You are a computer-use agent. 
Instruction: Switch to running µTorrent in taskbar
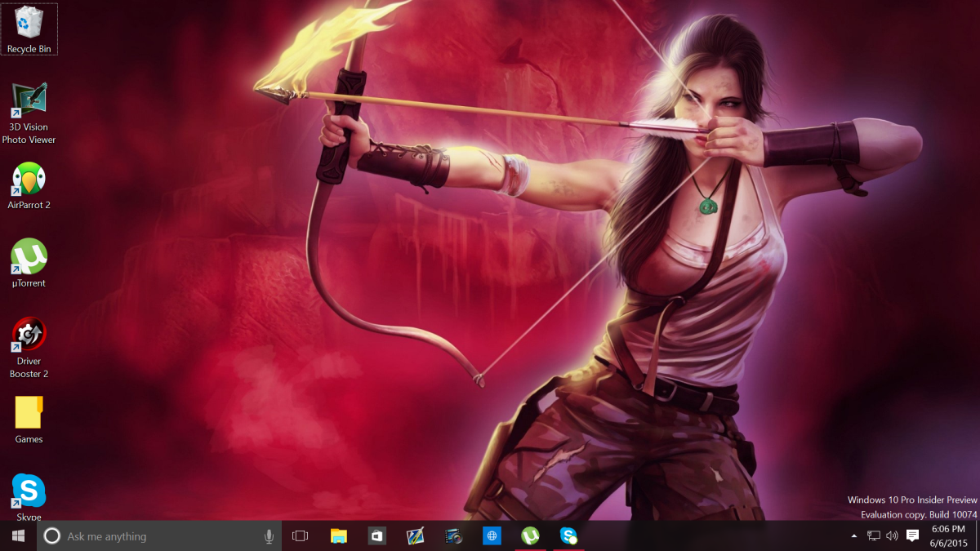pos(530,536)
